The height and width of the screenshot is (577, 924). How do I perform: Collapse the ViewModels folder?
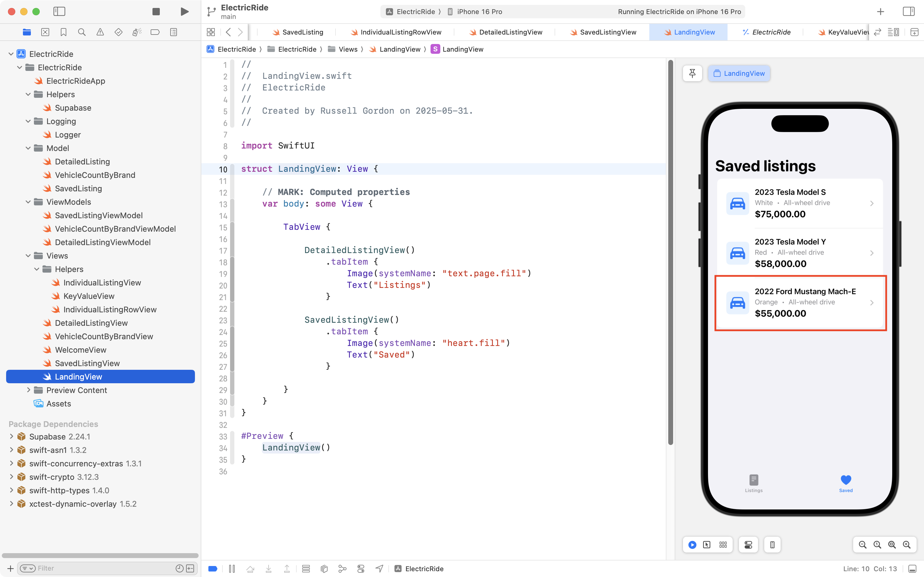pyautogui.click(x=28, y=202)
